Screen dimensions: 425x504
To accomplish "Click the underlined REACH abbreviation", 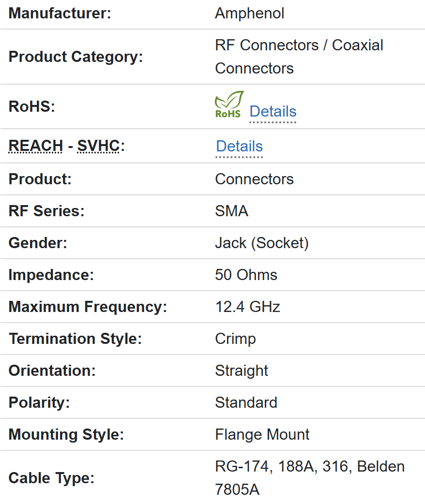I will [36, 146].
